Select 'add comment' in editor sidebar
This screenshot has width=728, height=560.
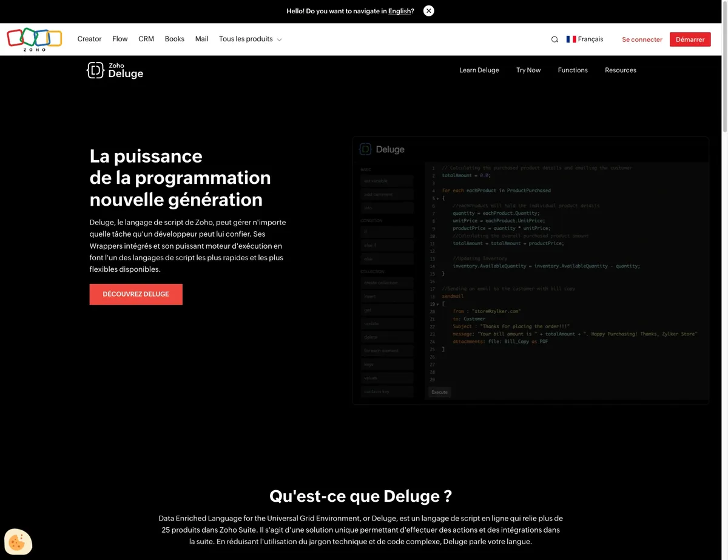click(x=387, y=195)
